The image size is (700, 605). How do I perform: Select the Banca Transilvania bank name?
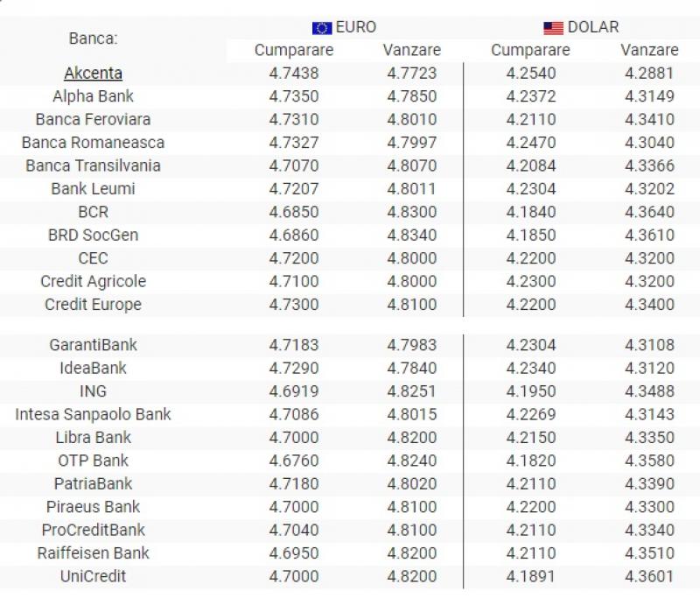[x=93, y=165]
